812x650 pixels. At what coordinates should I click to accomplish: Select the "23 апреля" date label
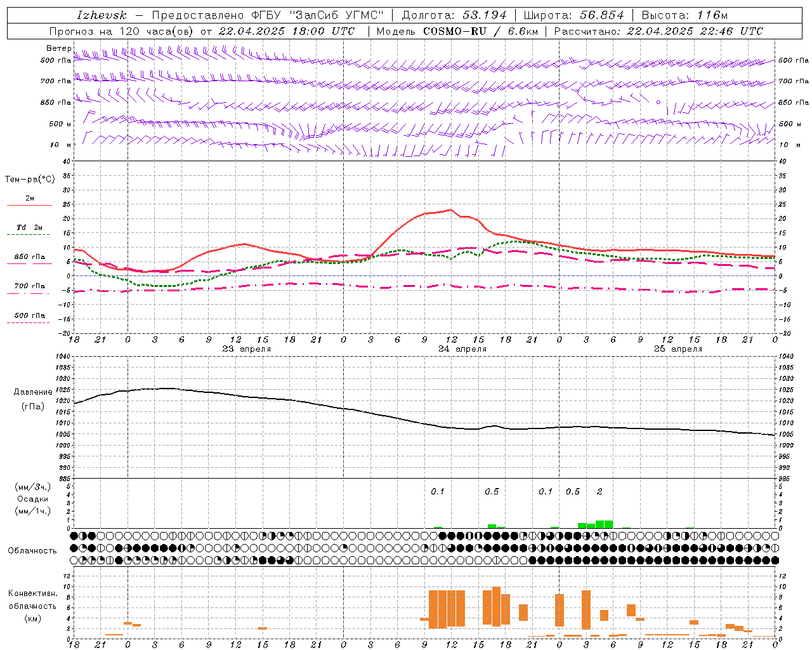pyautogui.click(x=246, y=349)
